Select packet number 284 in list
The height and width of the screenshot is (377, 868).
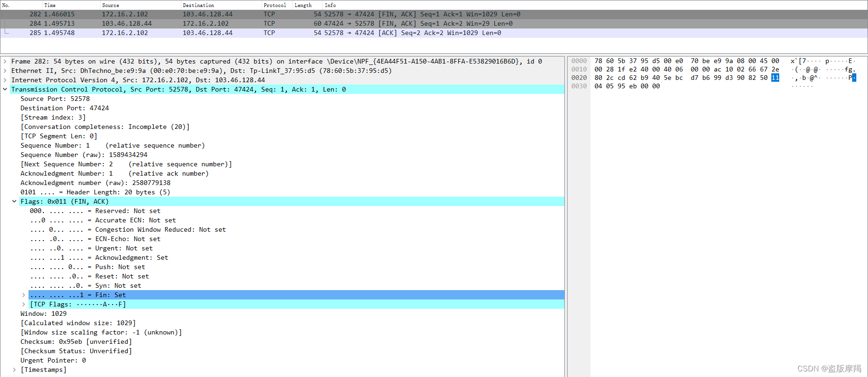click(434, 24)
